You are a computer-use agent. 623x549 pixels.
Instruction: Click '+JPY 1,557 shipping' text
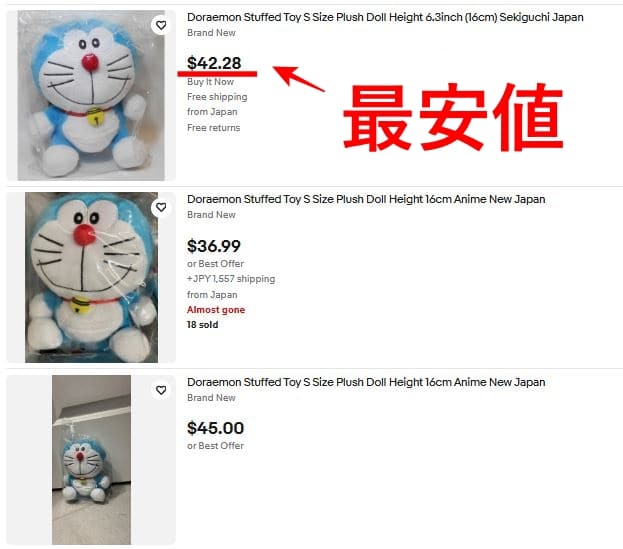231,279
